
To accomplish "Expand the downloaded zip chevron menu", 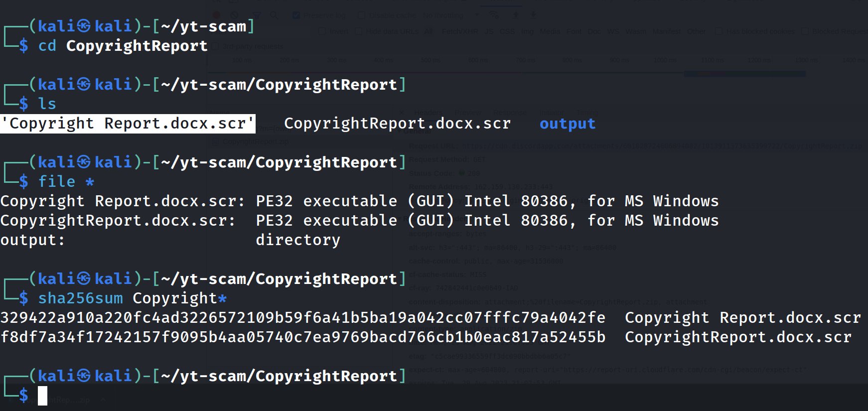I will (103, 400).
